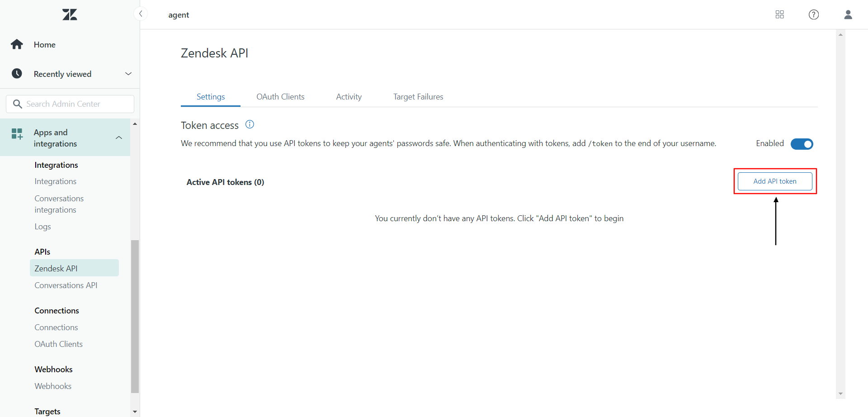
Task: Click the agent label in the header
Action: click(x=179, y=15)
